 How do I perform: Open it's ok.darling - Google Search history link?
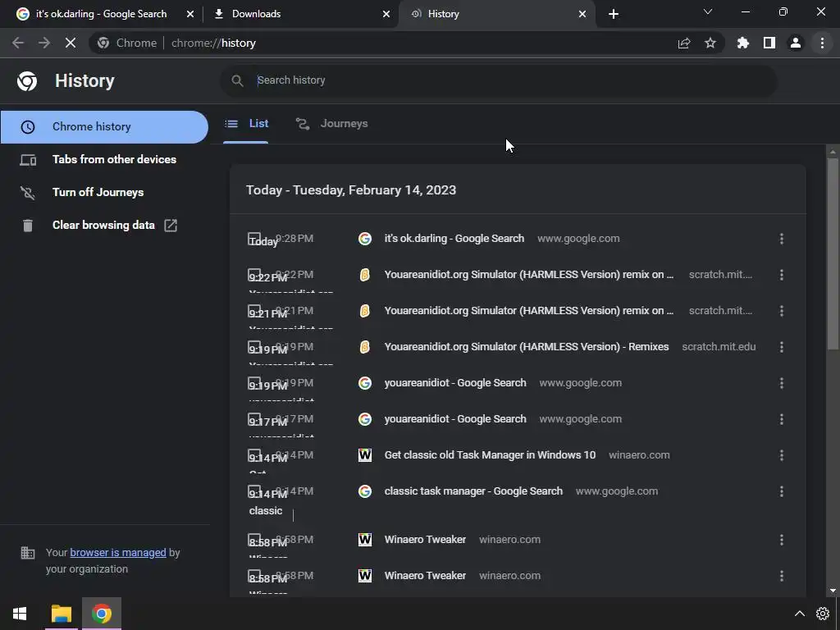pyautogui.click(x=454, y=239)
